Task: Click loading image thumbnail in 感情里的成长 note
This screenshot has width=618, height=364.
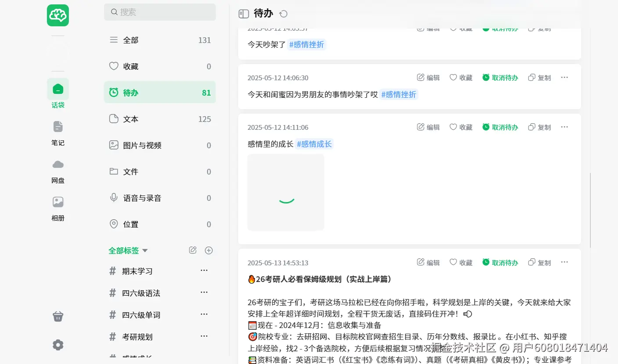Action: click(286, 193)
